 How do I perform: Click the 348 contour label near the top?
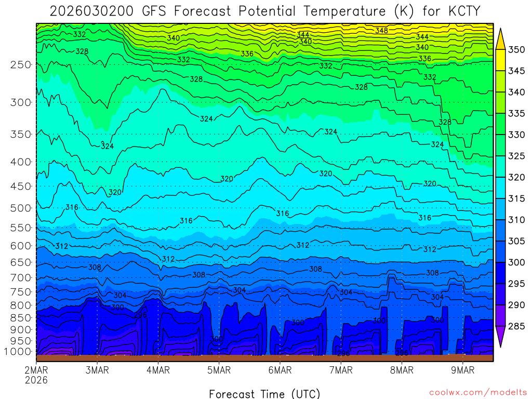[381, 31]
